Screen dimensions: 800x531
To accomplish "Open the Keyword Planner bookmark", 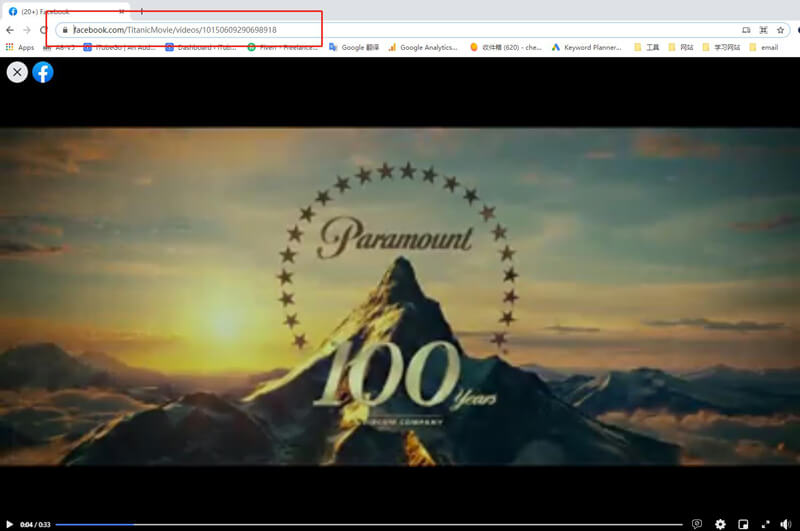I will (587, 47).
